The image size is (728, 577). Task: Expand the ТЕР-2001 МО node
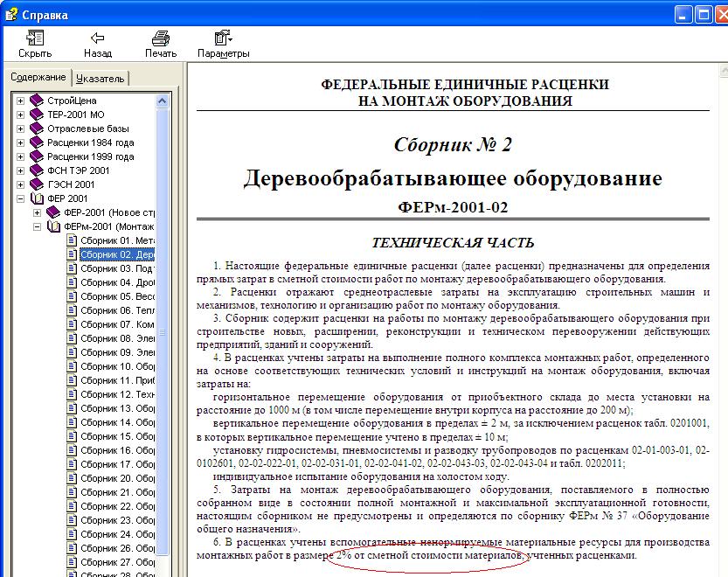tap(20, 115)
